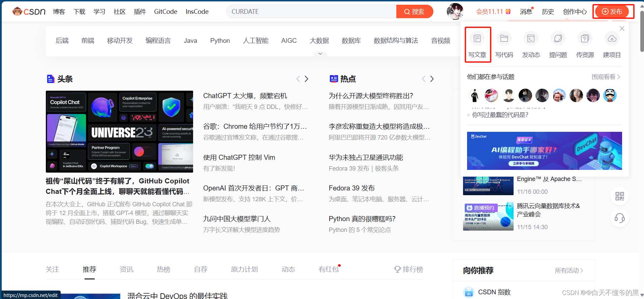Viewport: 644px width, 299px height.
Task: Open InsCode in the top navigation
Action: coord(197,11)
